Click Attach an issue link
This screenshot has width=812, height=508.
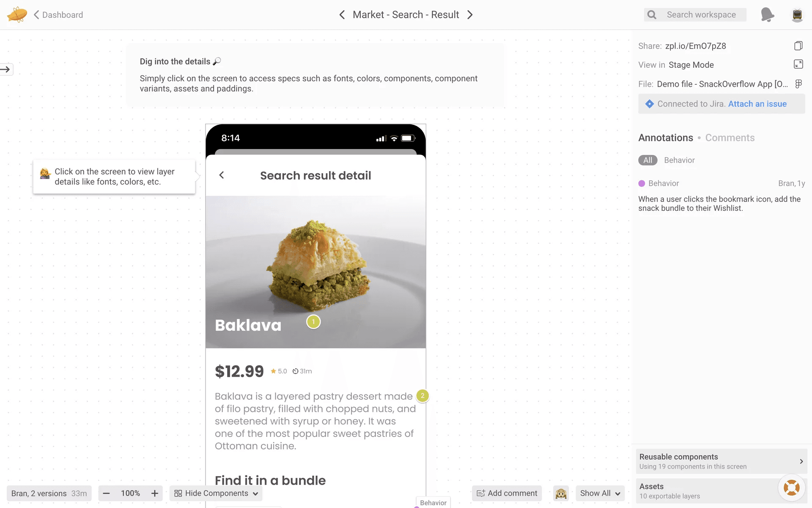point(757,104)
